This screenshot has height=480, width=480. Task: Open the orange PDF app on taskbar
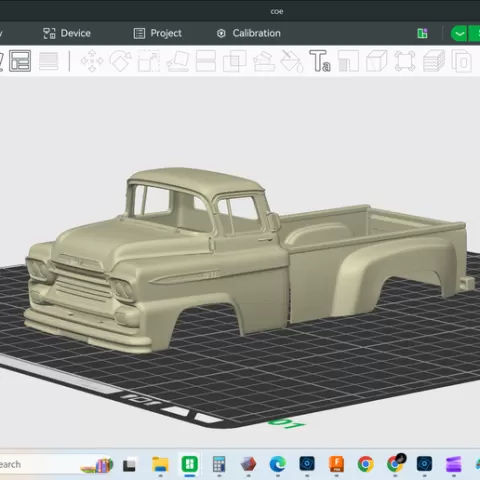point(336,464)
